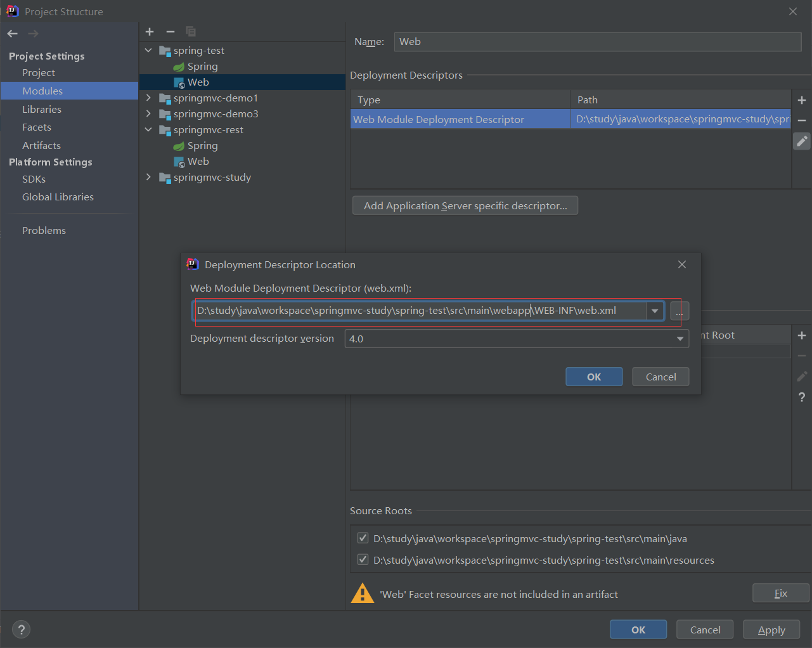812x648 pixels.
Task: Remove selected module with the minus icon
Action: pos(170,32)
